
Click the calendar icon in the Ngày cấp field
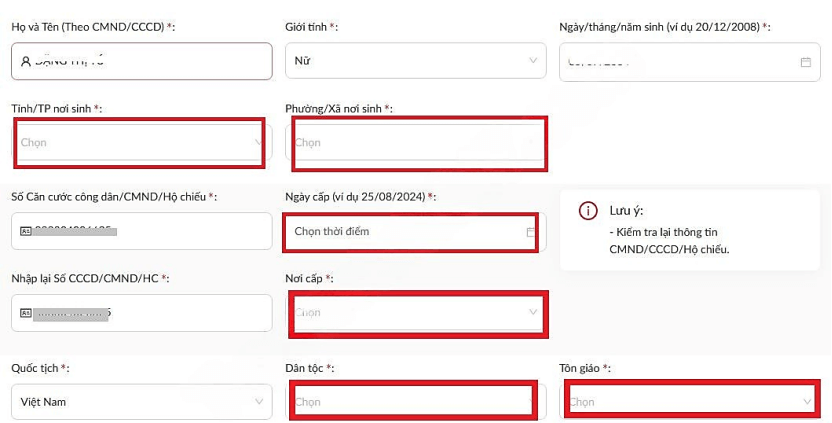pos(531,232)
